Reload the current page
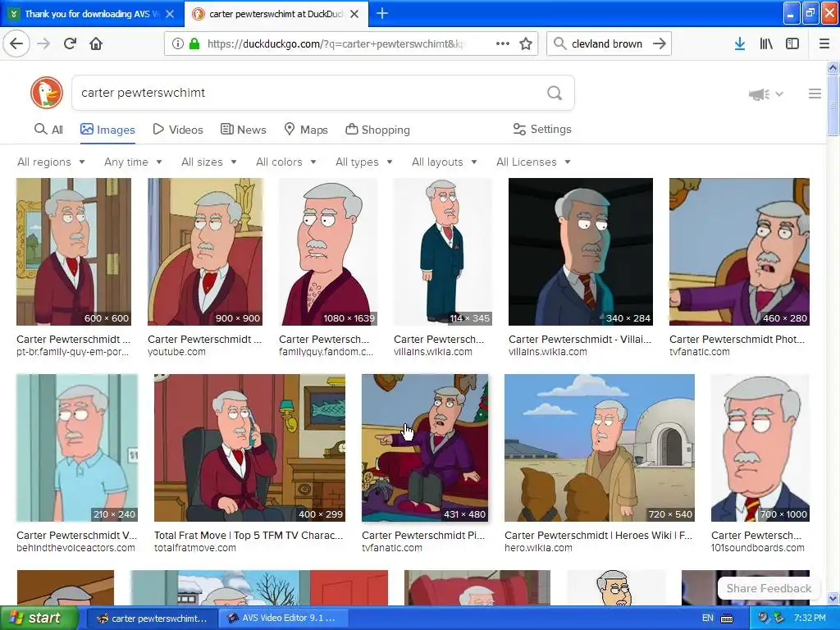840x630 pixels. click(x=70, y=43)
